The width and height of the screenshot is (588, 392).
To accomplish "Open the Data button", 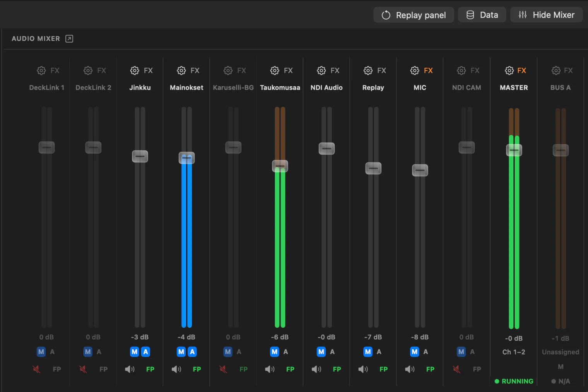I will tap(482, 15).
